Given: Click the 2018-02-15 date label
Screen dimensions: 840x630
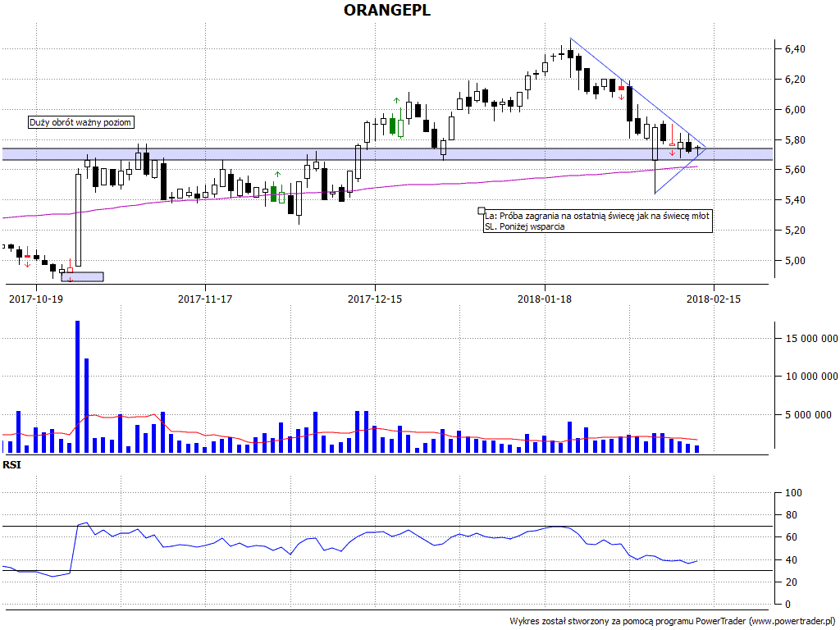Looking at the screenshot, I should [714, 299].
